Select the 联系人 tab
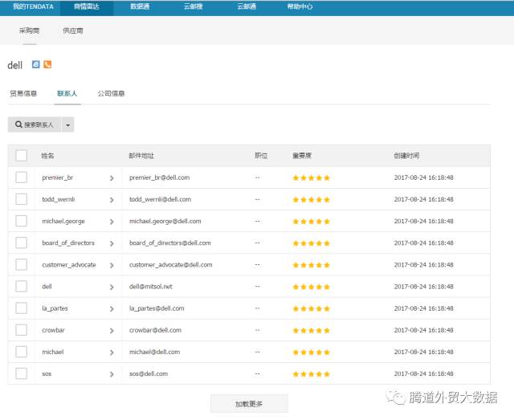Viewport: 514px width, 420px height. coord(67,93)
